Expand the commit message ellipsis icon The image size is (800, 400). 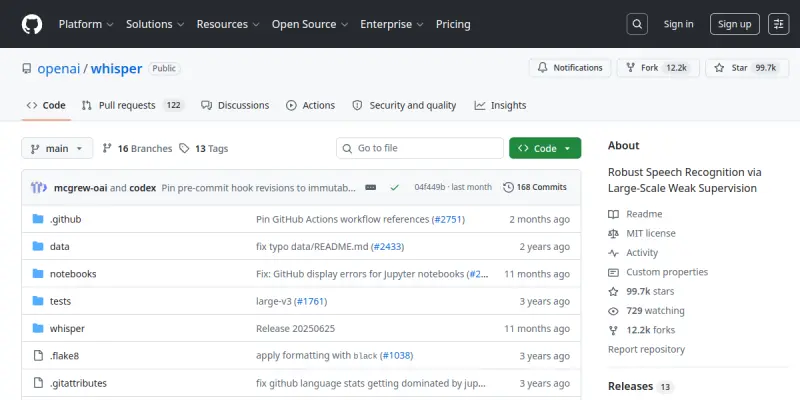click(x=371, y=187)
